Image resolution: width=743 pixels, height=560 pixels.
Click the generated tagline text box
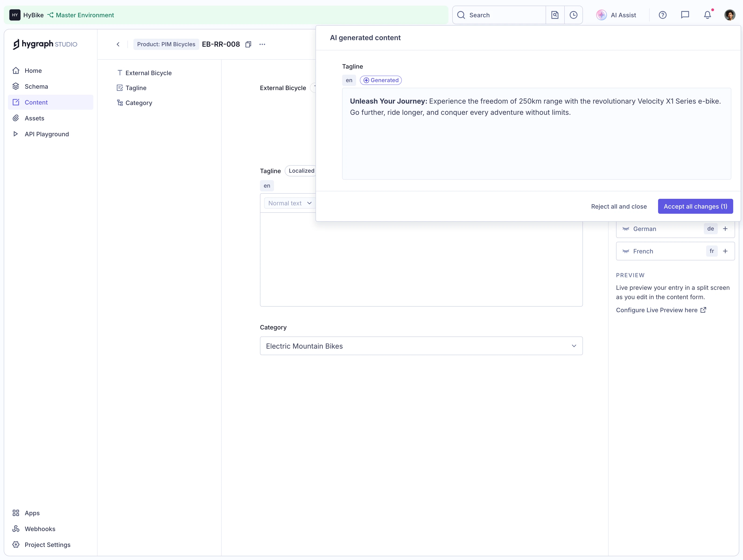click(x=536, y=133)
